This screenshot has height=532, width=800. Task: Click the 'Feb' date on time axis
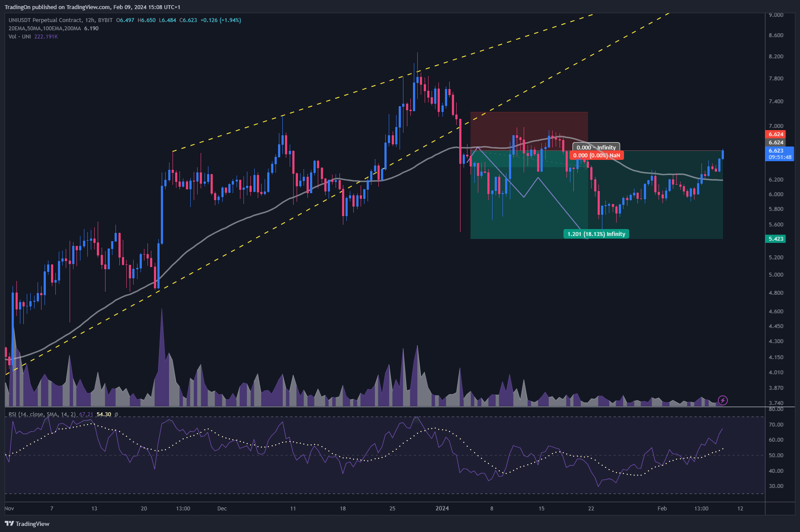pos(662,509)
